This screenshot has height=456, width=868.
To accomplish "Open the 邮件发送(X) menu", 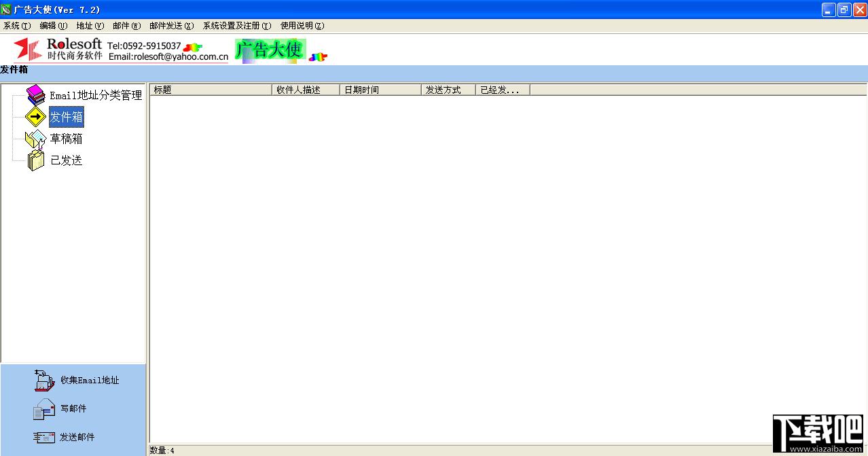I will coord(172,26).
